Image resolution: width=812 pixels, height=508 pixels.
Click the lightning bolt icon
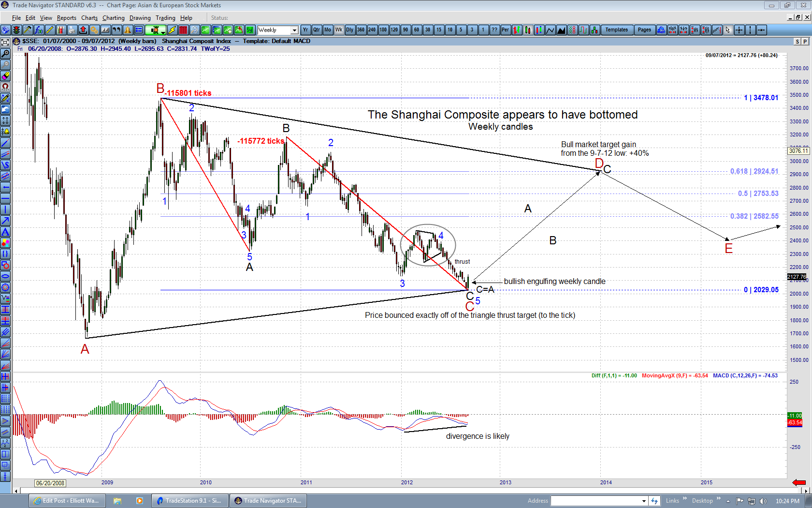point(172,30)
